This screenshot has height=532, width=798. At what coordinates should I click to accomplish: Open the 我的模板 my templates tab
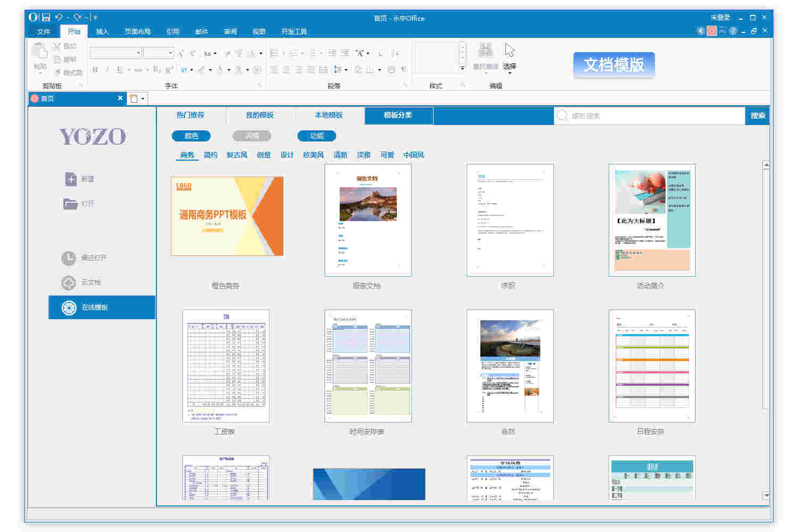tap(260, 115)
